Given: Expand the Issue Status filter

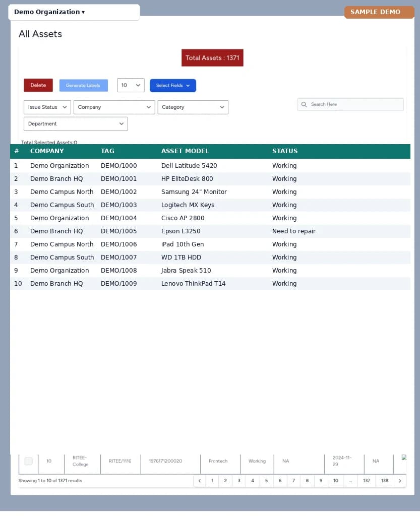Looking at the screenshot, I should (x=47, y=107).
